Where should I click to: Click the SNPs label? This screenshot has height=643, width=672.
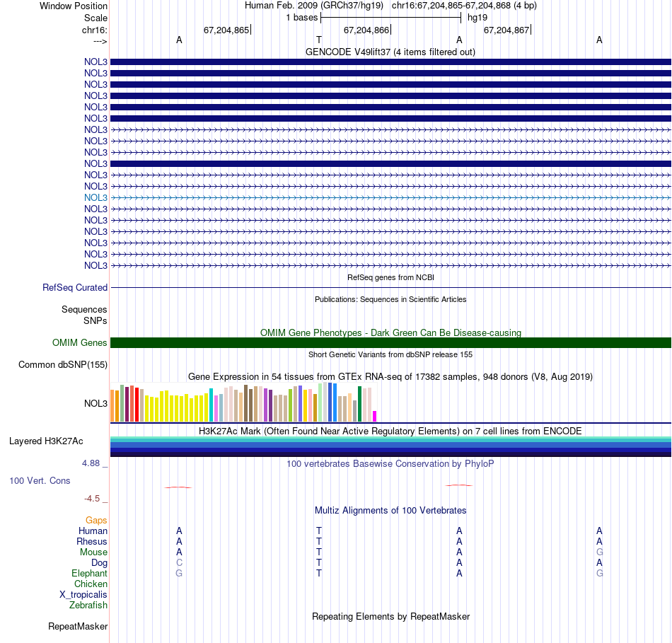[x=95, y=320]
